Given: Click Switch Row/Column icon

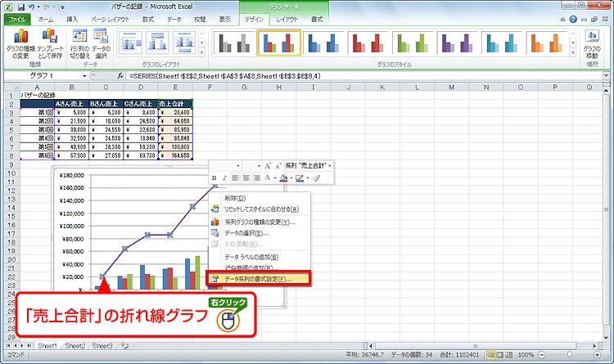Looking at the screenshot, I should (79, 44).
